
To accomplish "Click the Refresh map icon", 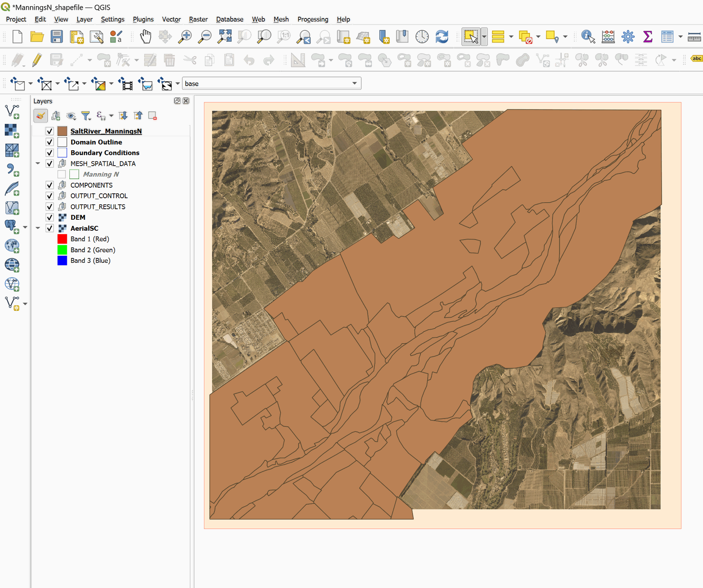I will point(442,36).
